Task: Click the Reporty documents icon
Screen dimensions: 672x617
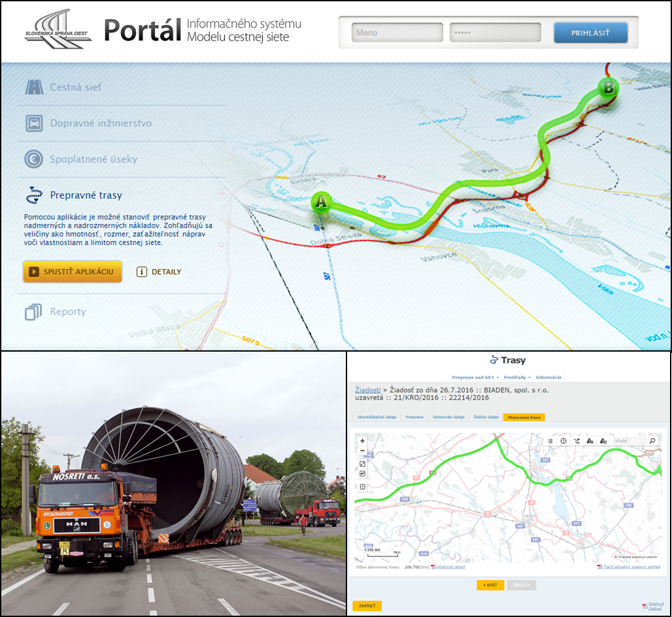Action: click(33, 312)
